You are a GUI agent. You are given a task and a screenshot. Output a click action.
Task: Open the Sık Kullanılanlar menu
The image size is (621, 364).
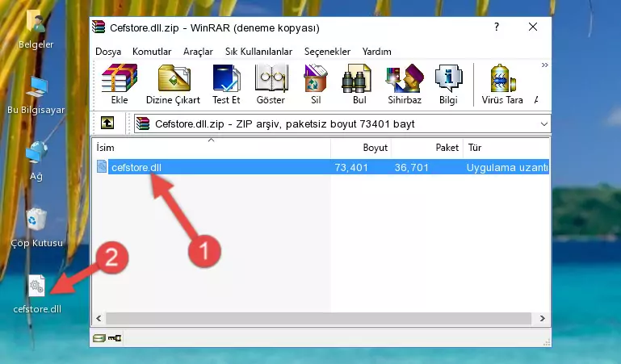coord(258,52)
